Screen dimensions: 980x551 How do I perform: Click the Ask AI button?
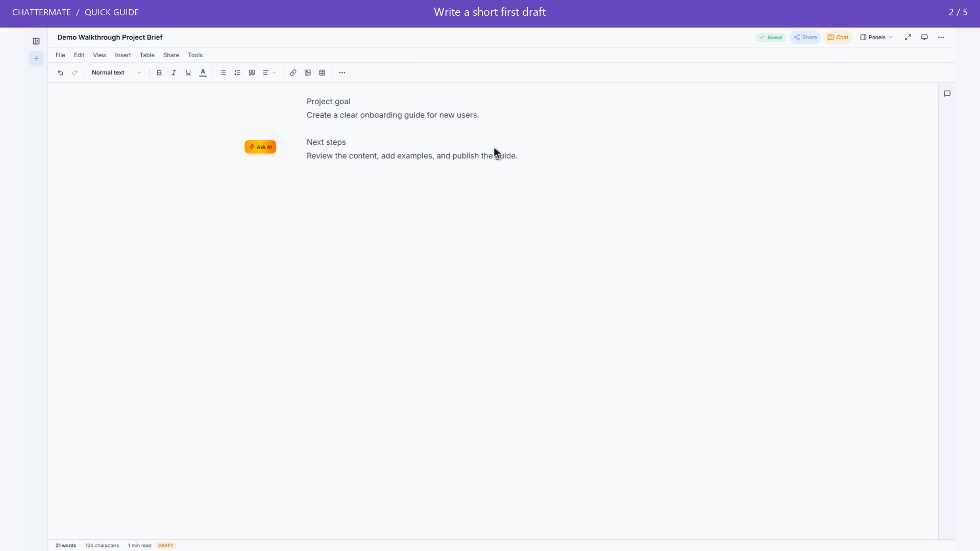[x=260, y=147]
